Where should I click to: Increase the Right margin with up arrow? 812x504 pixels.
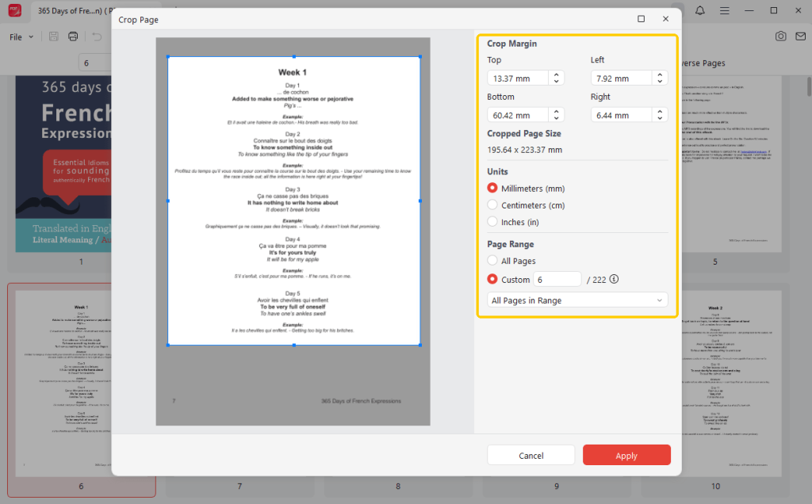click(660, 111)
